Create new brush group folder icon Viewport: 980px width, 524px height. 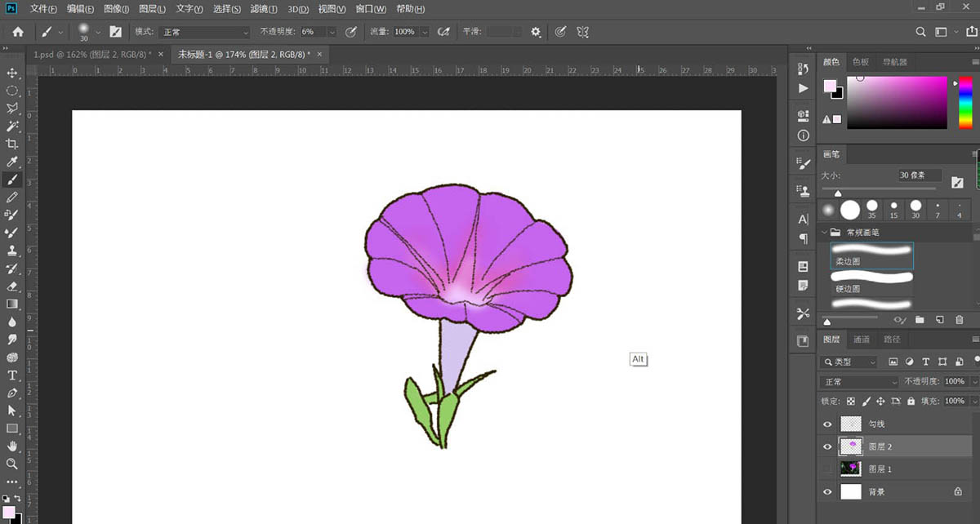[x=920, y=320]
